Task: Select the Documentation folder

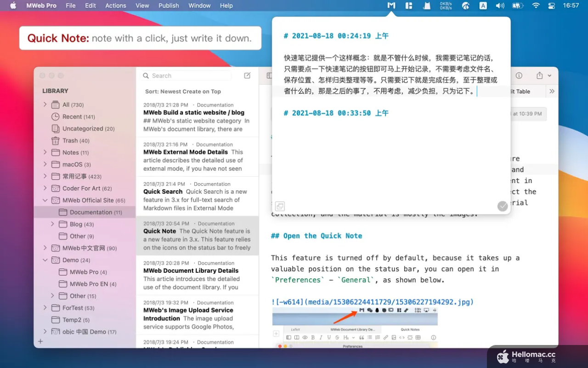Action: click(85, 212)
